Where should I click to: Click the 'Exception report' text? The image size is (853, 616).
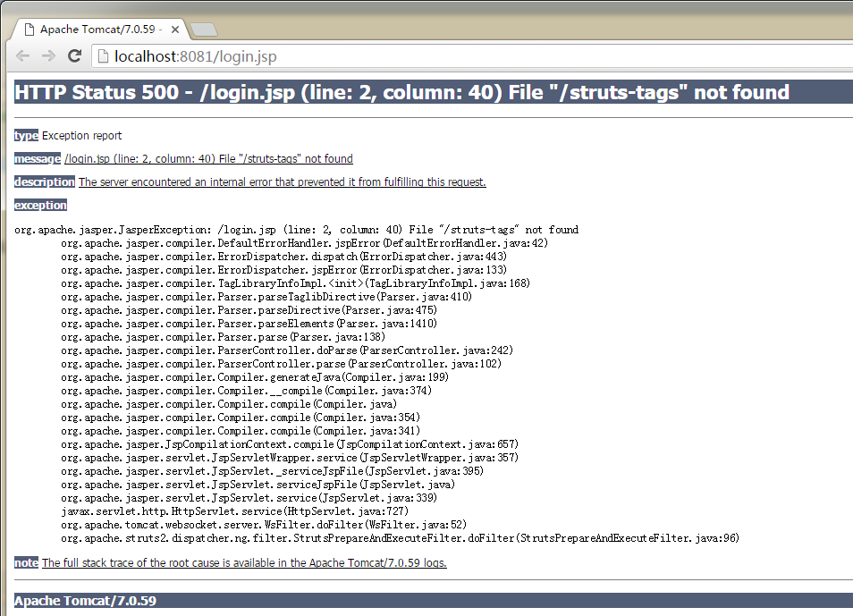click(81, 136)
